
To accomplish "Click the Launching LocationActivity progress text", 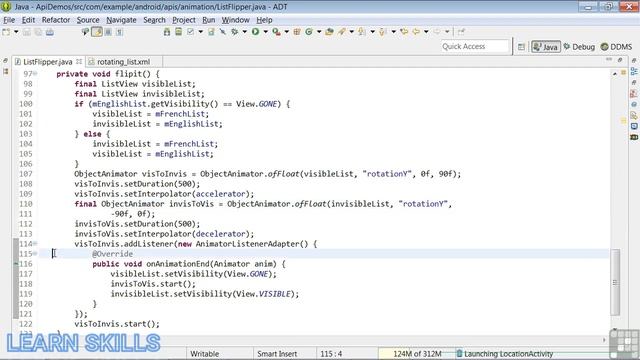I will [x=509, y=354].
